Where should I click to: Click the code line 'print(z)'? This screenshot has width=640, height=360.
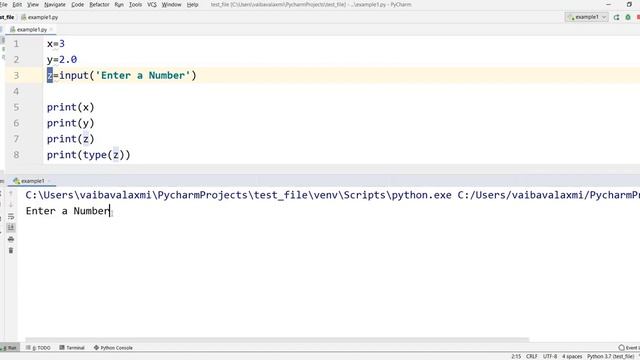pos(71,139)
